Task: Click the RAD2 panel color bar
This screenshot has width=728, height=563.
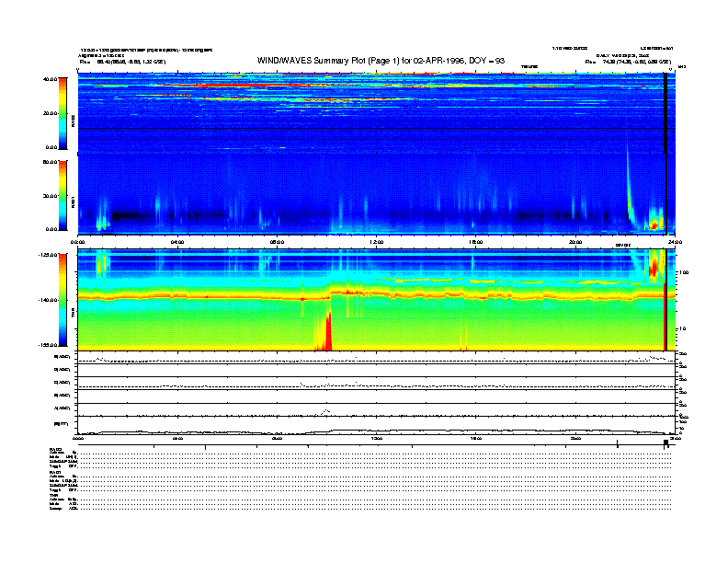Action: (x=63, y=113)
